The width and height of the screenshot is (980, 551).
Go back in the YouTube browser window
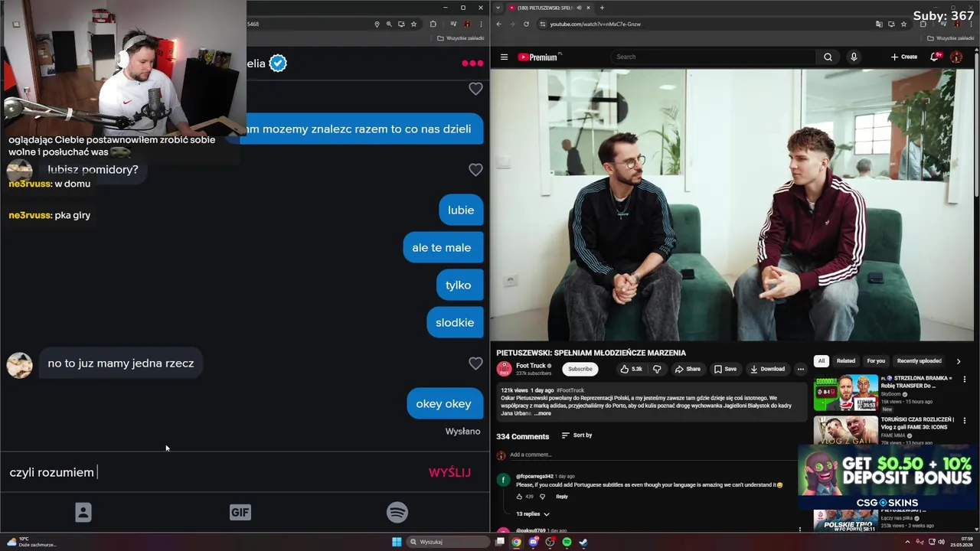tap(498, 24)
